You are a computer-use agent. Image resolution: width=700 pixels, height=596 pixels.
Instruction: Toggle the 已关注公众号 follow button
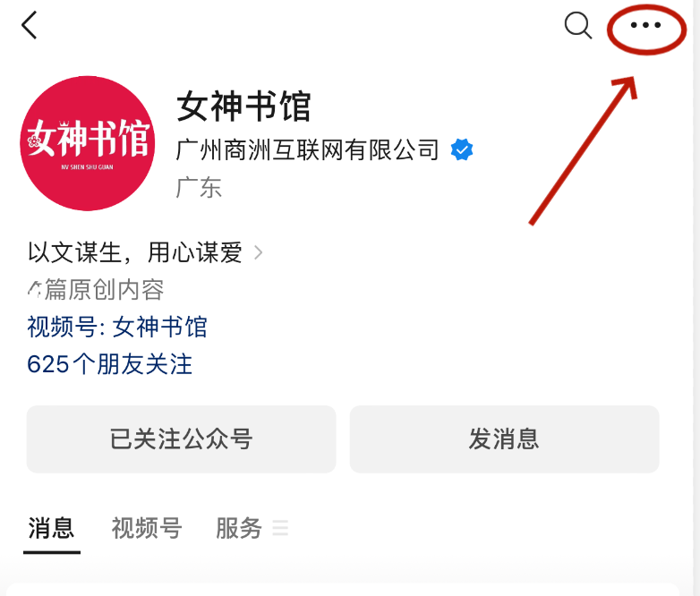coord(181,438)
